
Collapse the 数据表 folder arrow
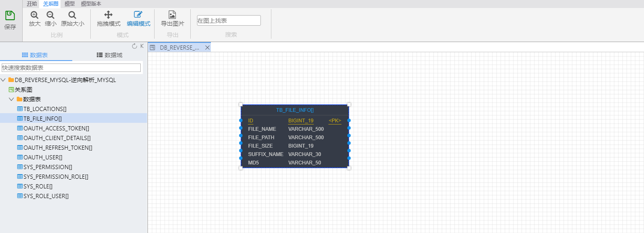point(11,99)
